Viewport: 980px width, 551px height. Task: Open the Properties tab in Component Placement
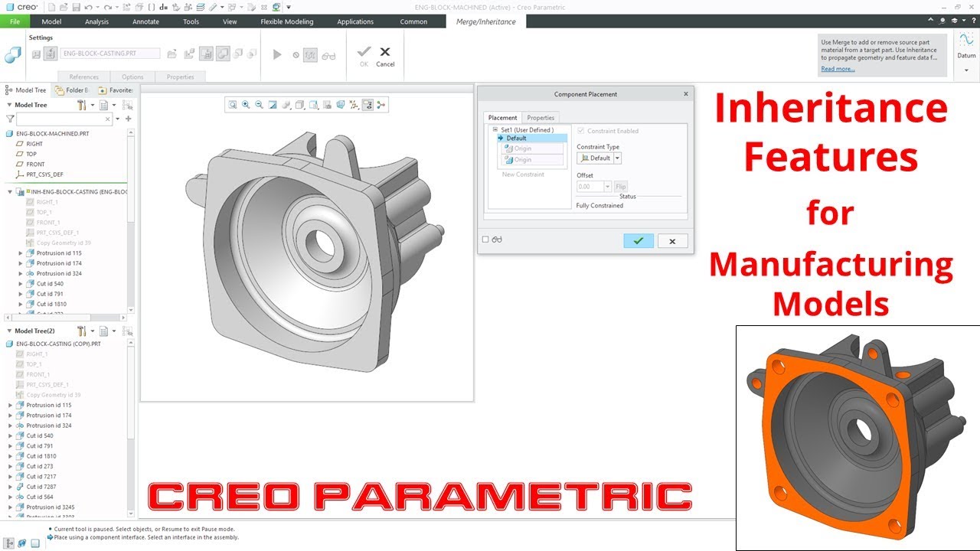click(x=541, y=118)
